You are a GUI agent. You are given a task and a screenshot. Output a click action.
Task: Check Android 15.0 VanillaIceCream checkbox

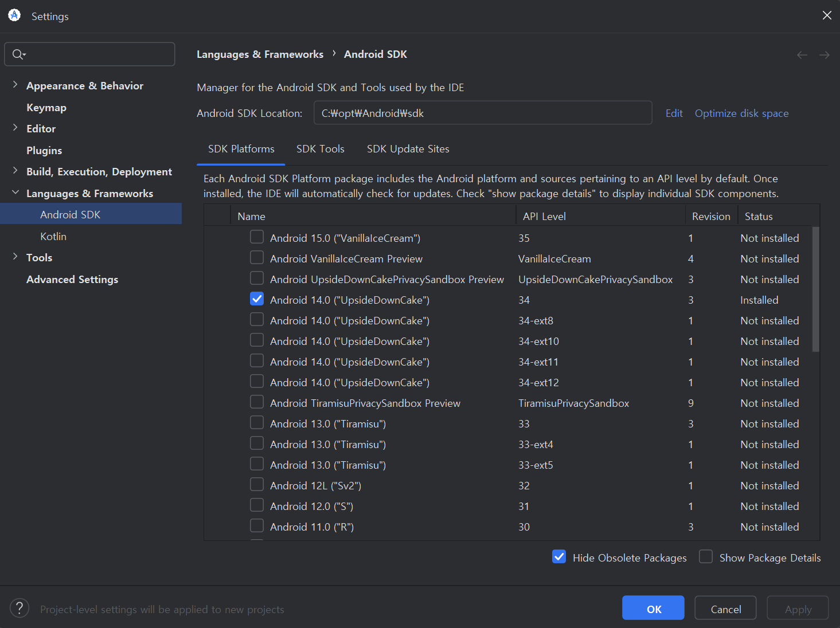coord(257,237)
